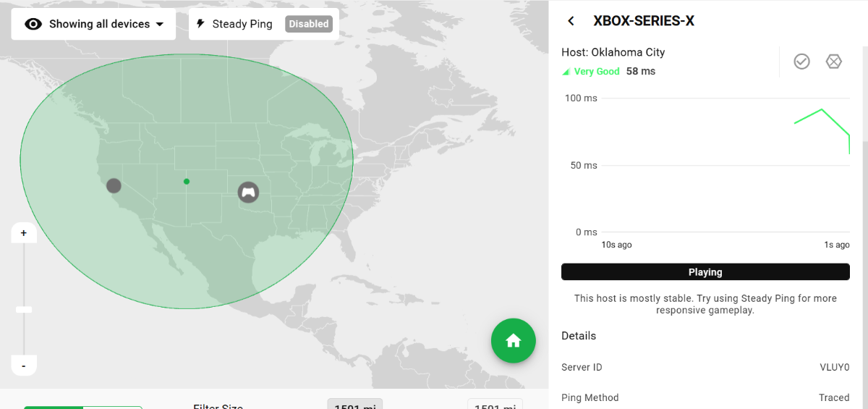Click the Filter Size value field

tap(354, 404)
